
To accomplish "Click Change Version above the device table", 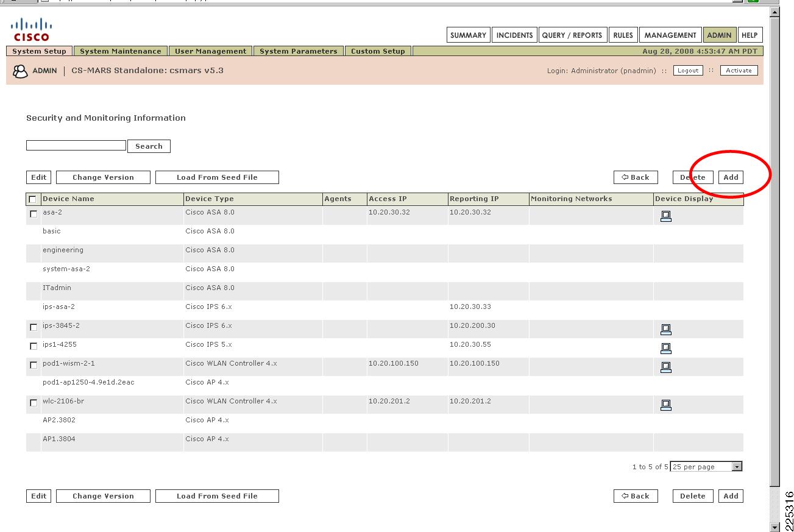I will click(103, 177).
